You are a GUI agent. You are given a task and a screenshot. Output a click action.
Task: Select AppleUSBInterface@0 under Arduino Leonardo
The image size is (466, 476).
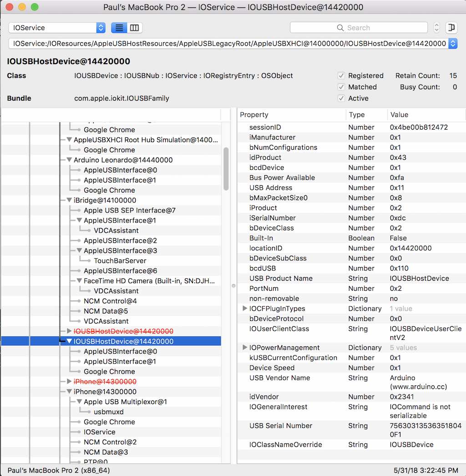tap(120, 170)
